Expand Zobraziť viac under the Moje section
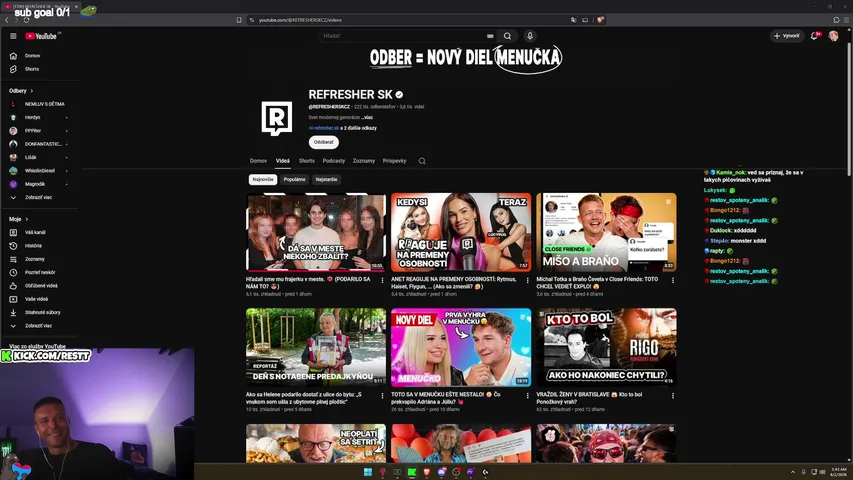The width and height of the screenshot is (853, 480). point(38,326)
